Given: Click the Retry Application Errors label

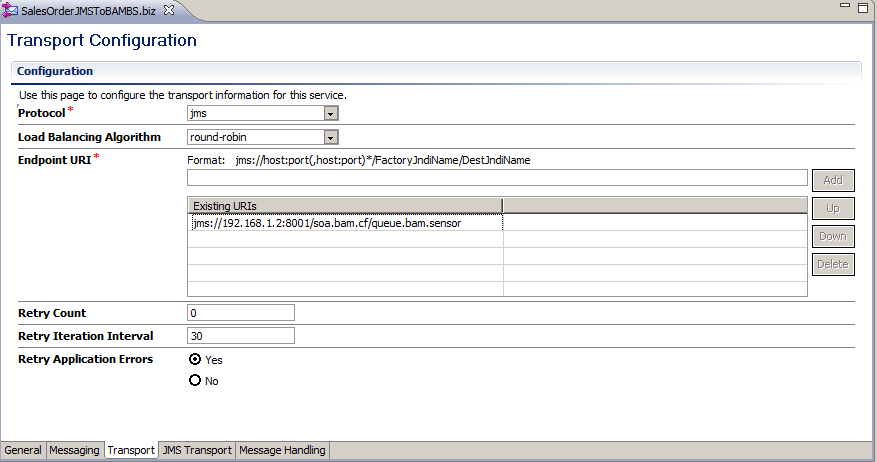Looking at the screenshot, I should (86, 359).
